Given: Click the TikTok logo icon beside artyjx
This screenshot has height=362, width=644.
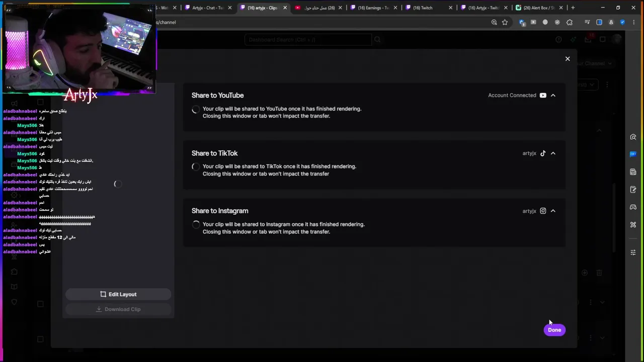Looking at the screenshot, I should [x=543, y=153].
